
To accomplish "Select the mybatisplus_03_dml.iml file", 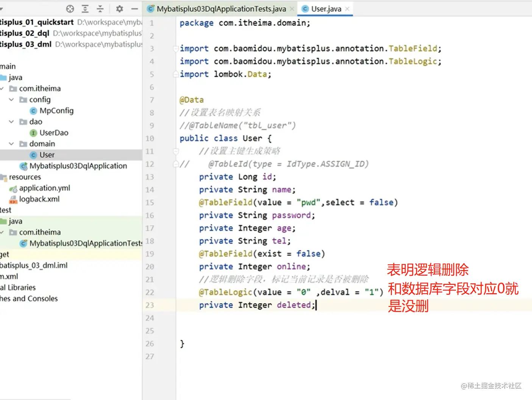I will pyautogui.click(x=34, y=265).
